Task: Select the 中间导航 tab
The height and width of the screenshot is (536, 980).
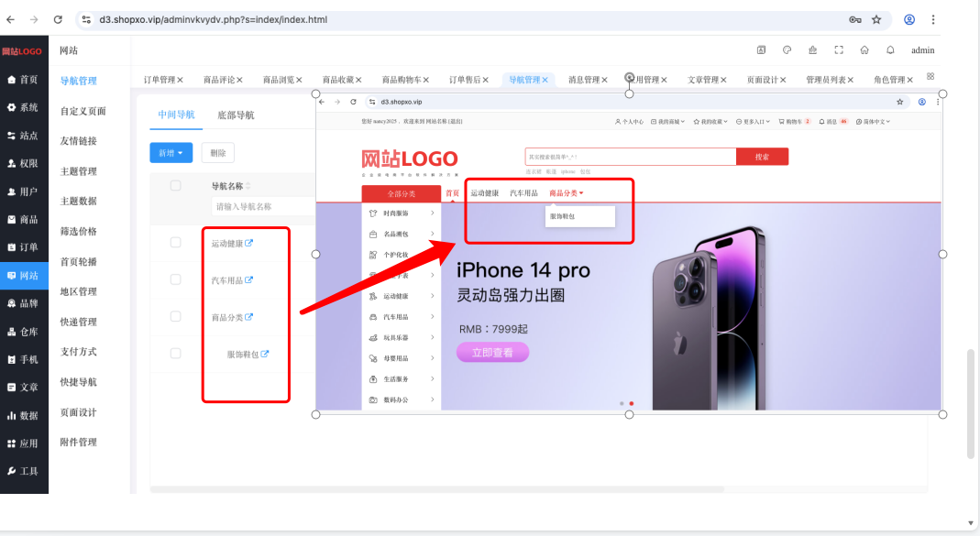Action: click(176, 115)
